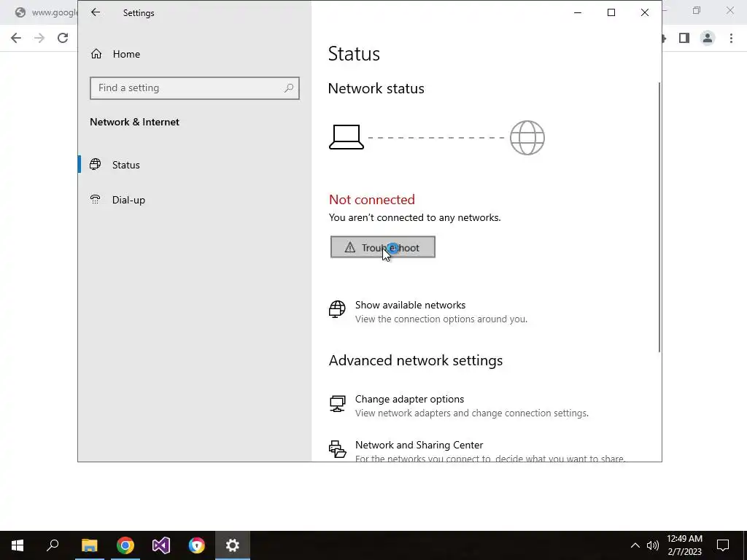This screenshot has height=560, width=747.
Task: Click the Troubleshoot button
Action: click(x=382, y=247)
